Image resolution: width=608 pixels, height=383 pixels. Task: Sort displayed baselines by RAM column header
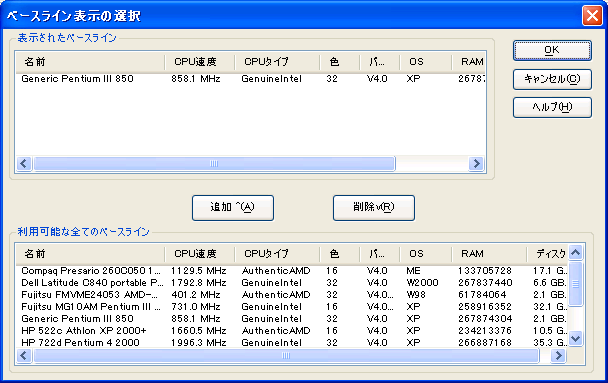pos(468,62)
